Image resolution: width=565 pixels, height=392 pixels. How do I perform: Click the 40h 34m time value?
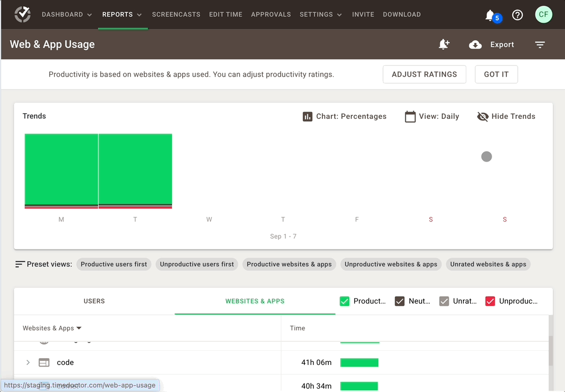pos(316,386)
